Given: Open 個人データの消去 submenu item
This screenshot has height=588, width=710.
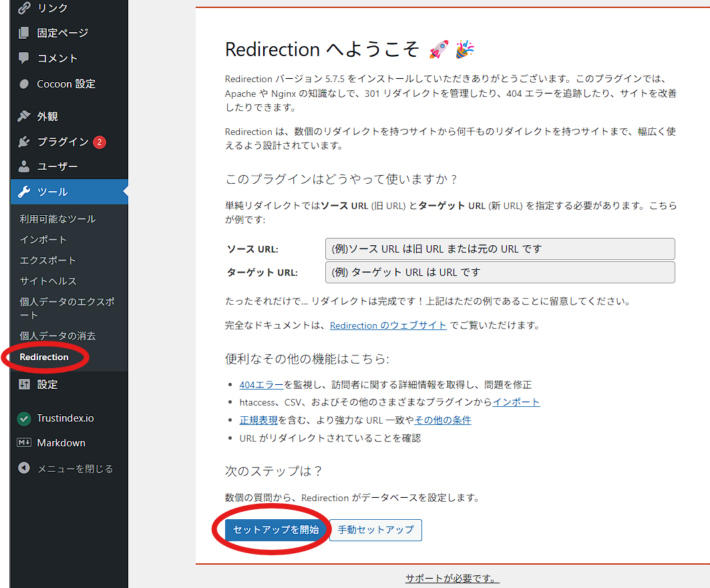Looking at the screenshot, I should pos(57,335).
